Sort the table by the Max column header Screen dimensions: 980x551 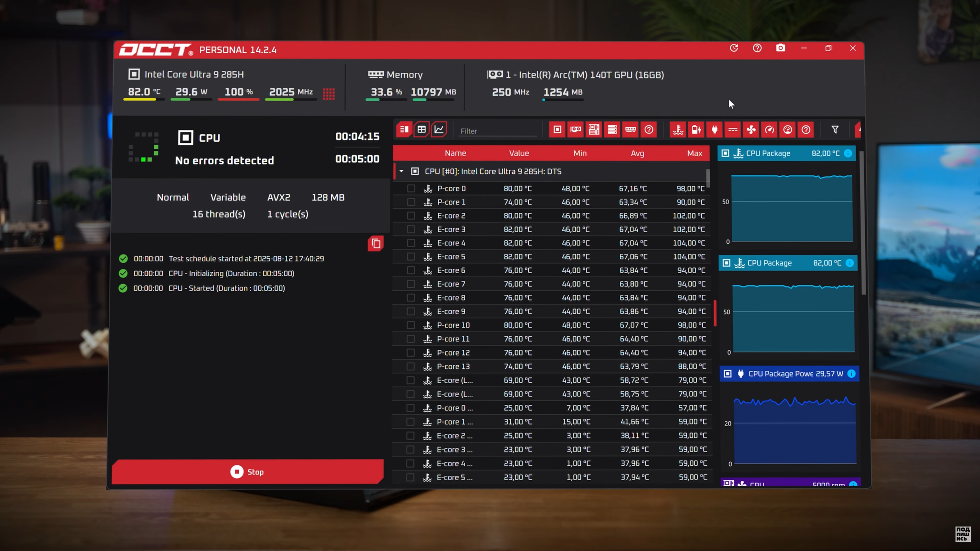[694, 153]
